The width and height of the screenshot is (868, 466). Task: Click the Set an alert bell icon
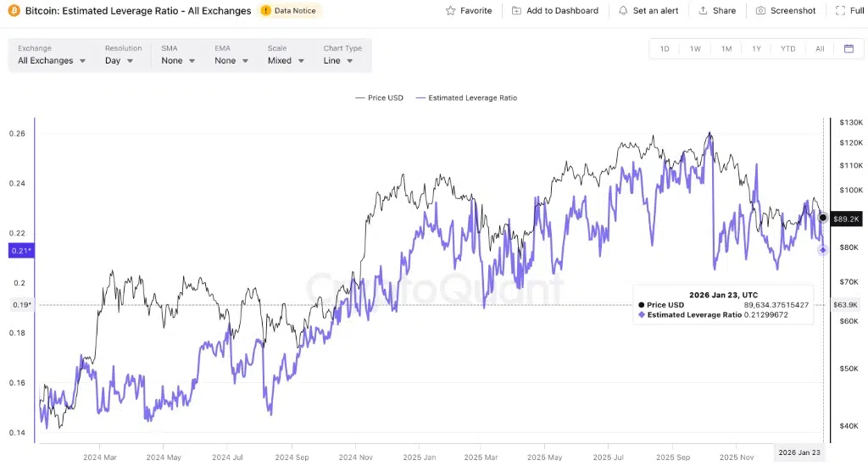pyautogui.click(x=624, y=11)
